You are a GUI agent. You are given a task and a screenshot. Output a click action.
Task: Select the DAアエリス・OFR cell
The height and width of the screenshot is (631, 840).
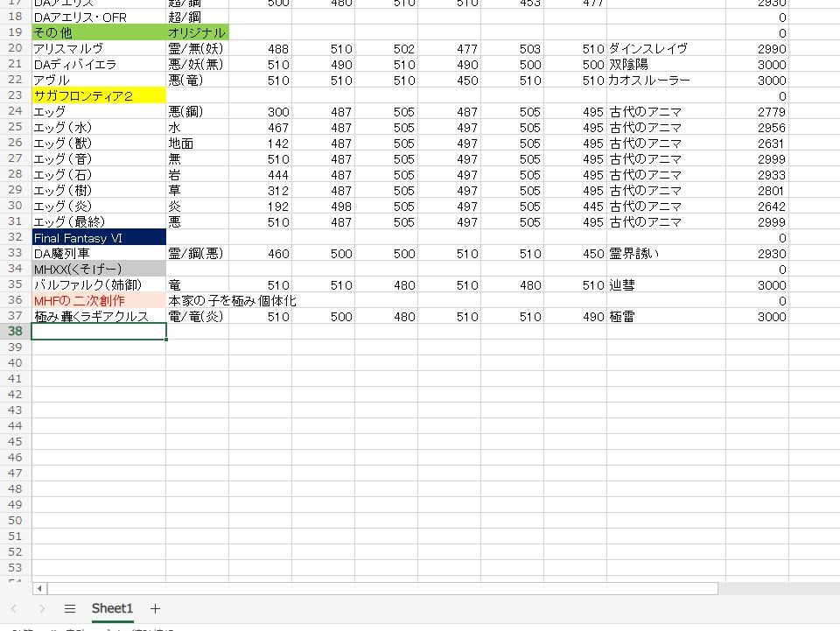[99, 18]
